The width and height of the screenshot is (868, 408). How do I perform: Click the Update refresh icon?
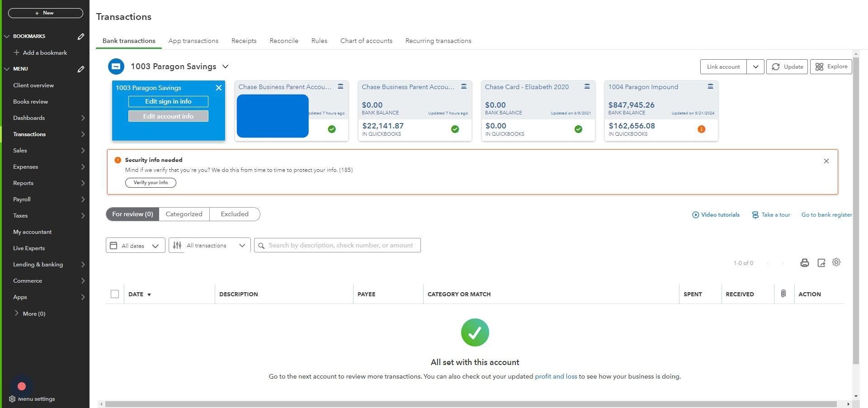(776, 67)
